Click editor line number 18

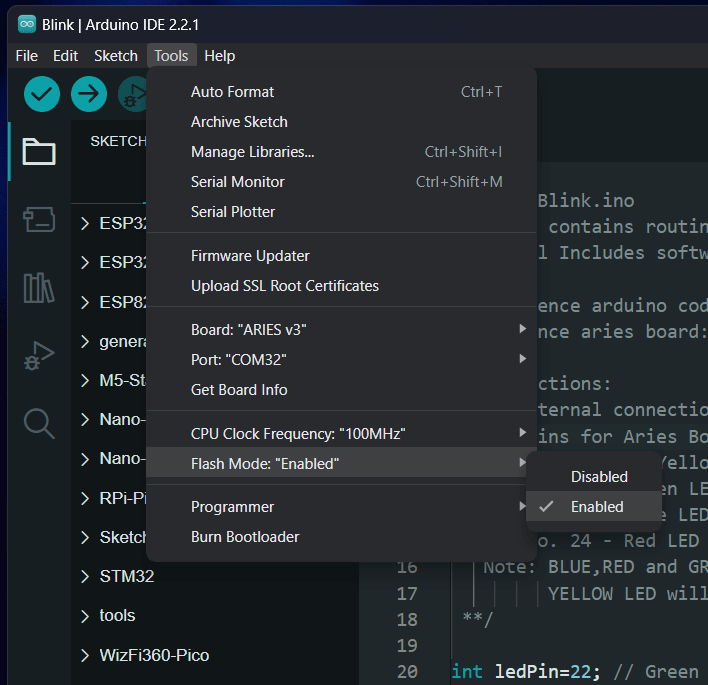[x=407, y=620]
